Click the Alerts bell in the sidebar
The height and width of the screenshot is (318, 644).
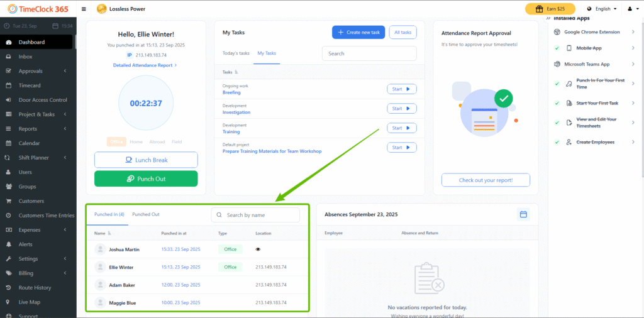coord(8,244)
